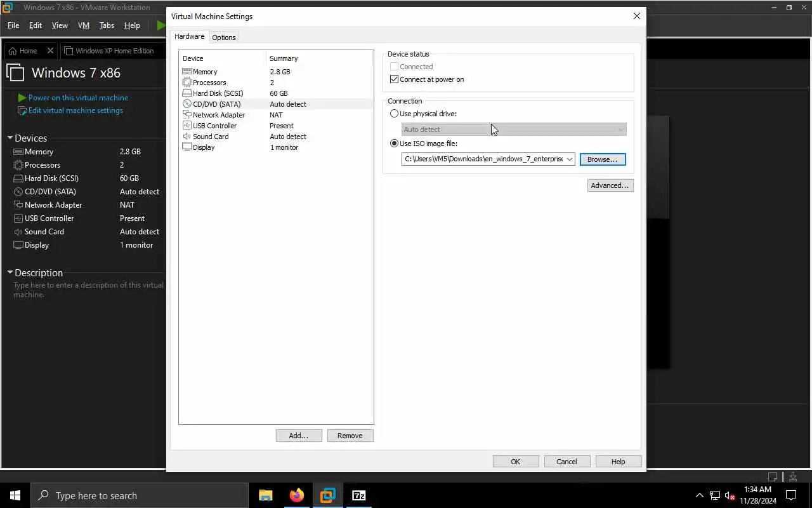Close the Home tab with its X

pos(50,51)
